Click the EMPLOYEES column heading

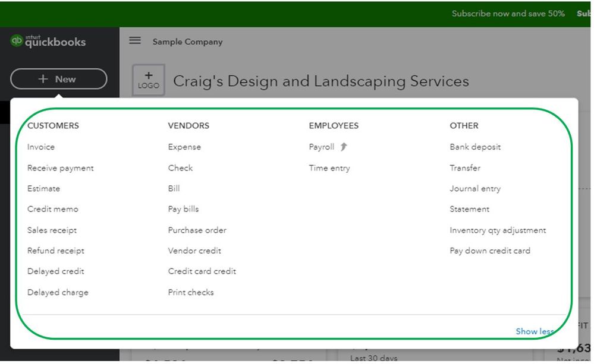[x=334, y=126]
